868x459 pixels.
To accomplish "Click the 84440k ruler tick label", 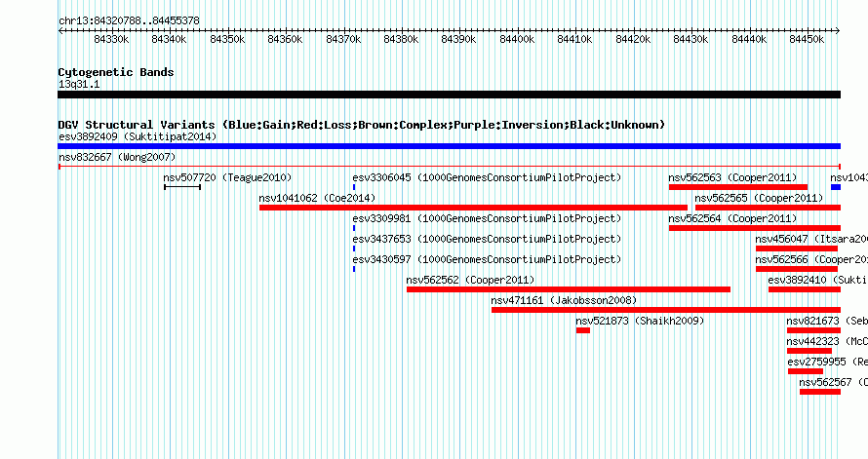I will (749, 39).
